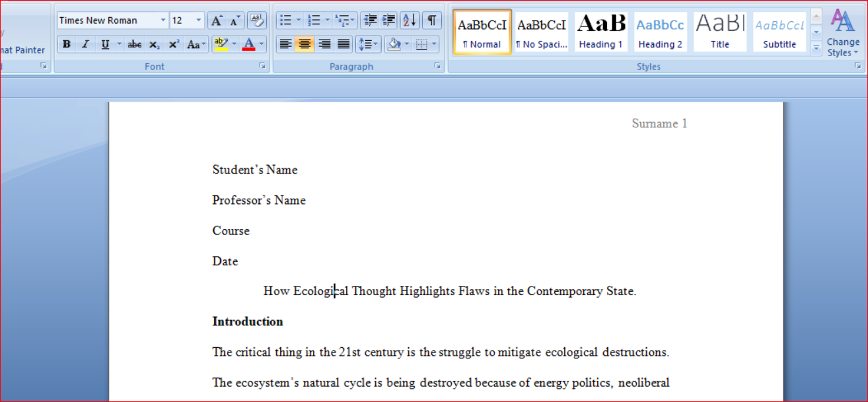
Task: Toggle italic formatting
Action: (85, 44)
